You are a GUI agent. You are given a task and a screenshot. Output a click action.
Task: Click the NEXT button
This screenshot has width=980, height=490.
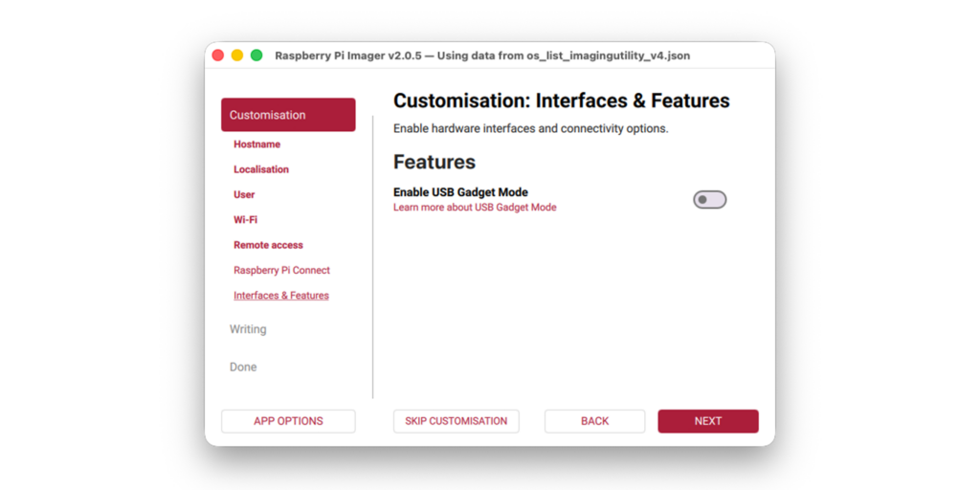(x=707, y=421)
